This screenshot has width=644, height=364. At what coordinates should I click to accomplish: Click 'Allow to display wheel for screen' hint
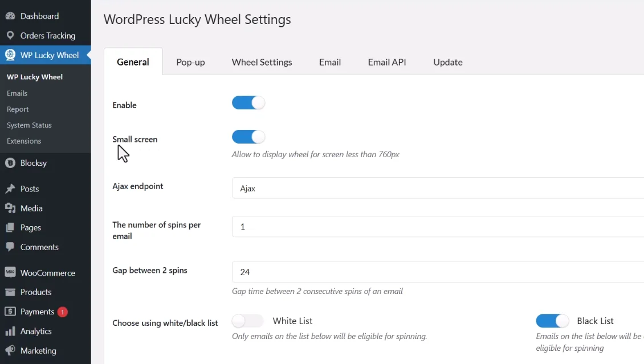coord(315,154)
